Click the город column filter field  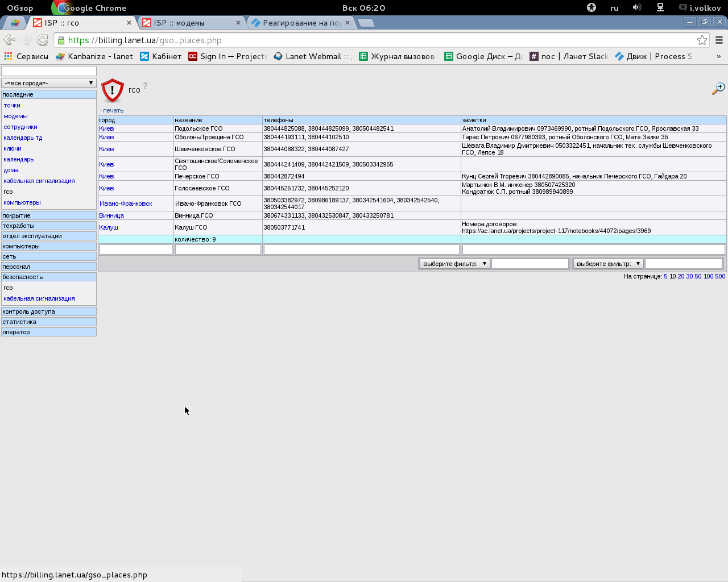[x=136, y=249]
